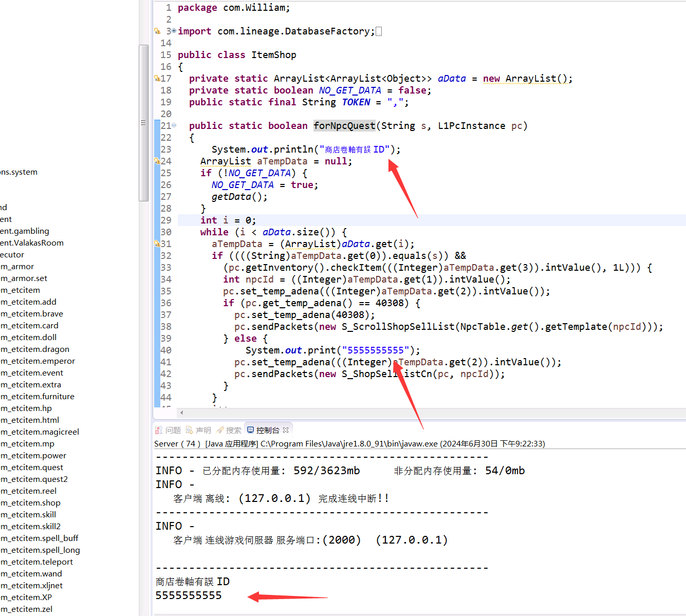Click 'TOKEN' constant on line 19
This screenshot has height=616, width=686.
tap(356, 102)
